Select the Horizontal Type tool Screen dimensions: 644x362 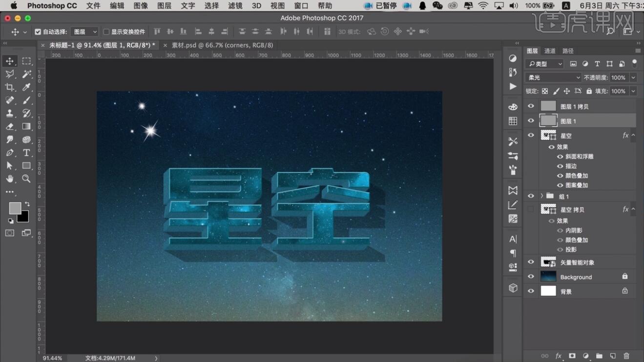point(26,153)
